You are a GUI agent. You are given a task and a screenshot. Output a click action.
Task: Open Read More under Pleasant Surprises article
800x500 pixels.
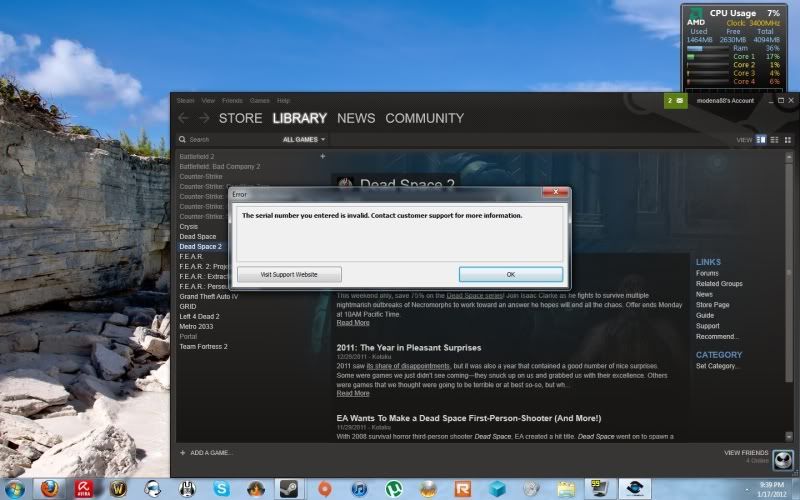tap(353, 393)
